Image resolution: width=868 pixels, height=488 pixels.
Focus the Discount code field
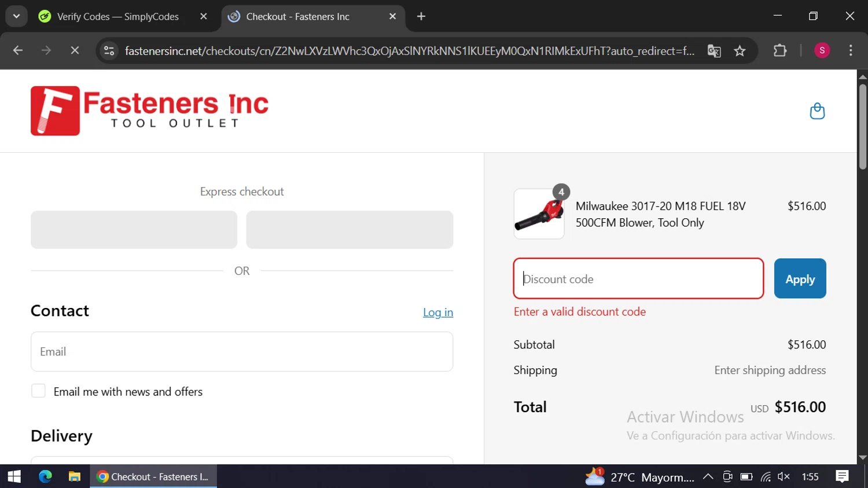coord(638,278)
